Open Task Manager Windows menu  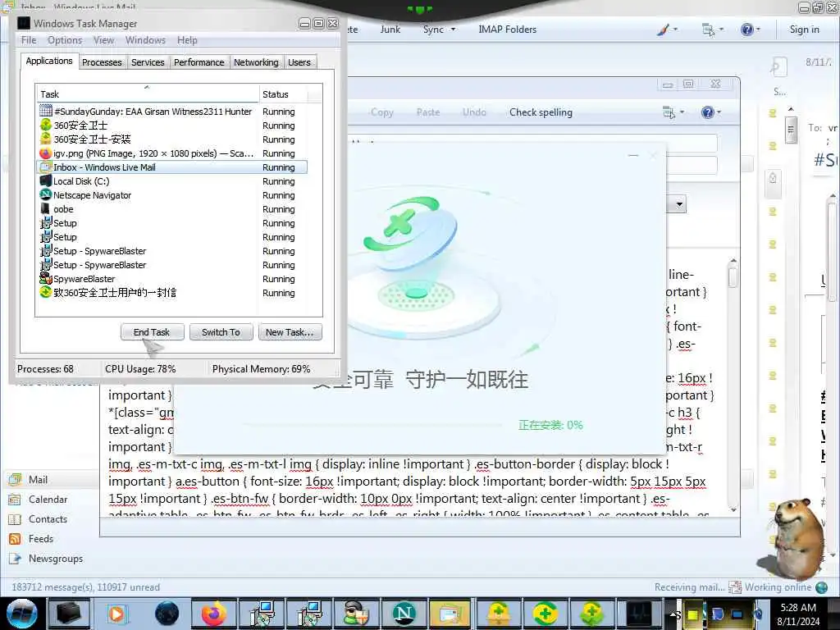[x=145, y=40]
